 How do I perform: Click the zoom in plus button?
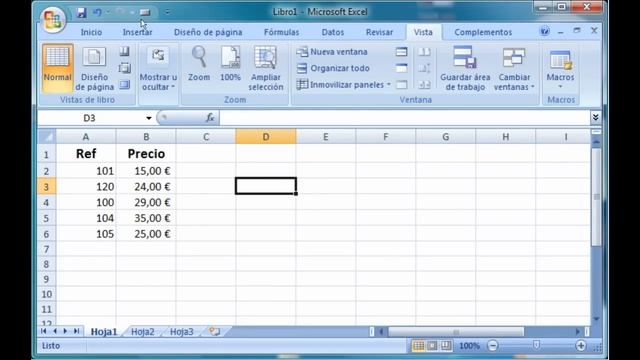[x=580, y=346]
